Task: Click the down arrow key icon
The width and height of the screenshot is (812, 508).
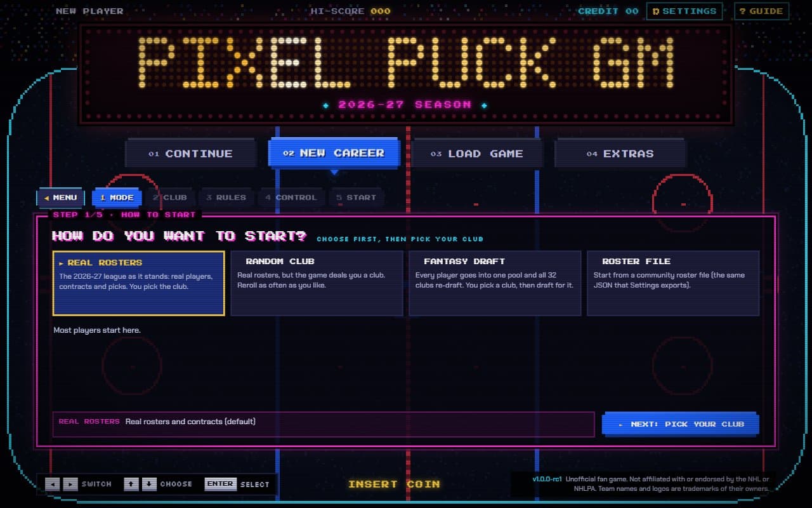Action: [149, 484]
